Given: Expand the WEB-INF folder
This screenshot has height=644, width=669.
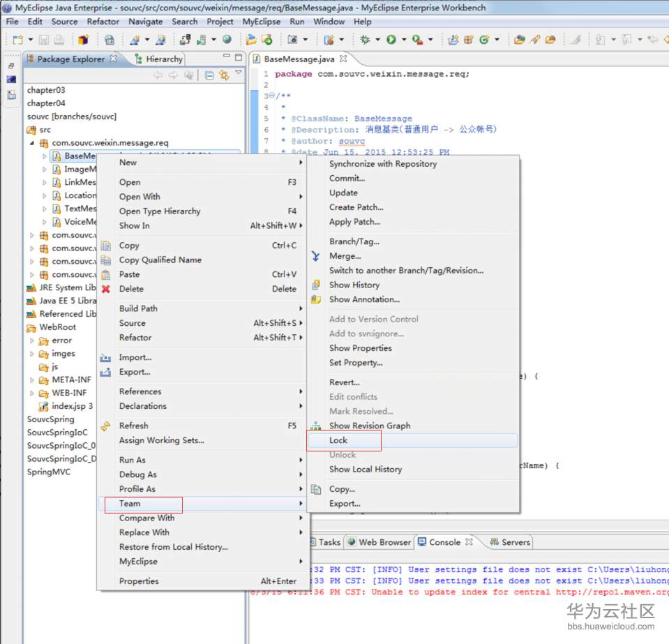Looking at the screenshot, I should click(31, 393).
